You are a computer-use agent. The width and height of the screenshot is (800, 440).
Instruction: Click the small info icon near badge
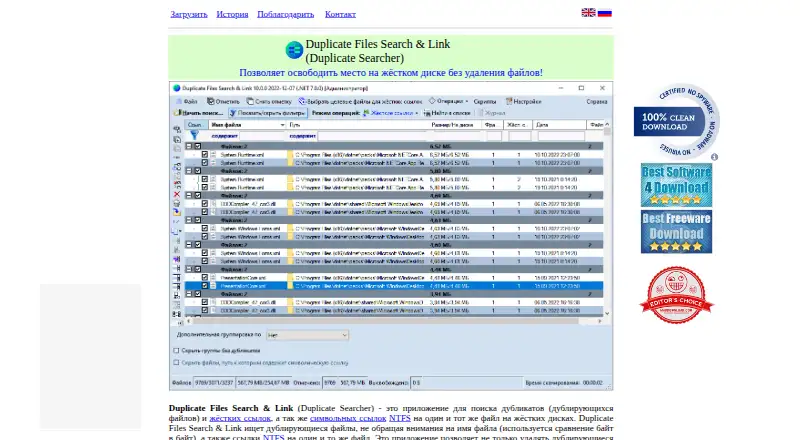click(714, 157)
